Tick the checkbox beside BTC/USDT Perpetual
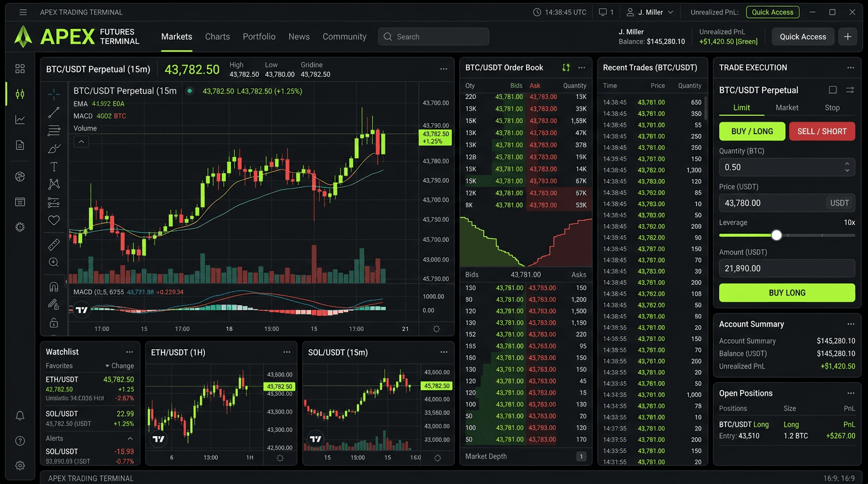868x484 pixels. (x=833, y=90)
